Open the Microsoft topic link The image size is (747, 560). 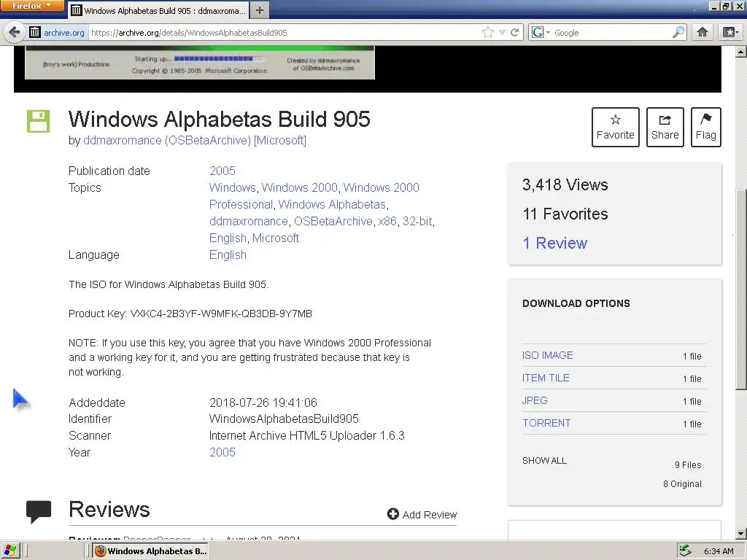pyautogui.click(x=275, y=238)
